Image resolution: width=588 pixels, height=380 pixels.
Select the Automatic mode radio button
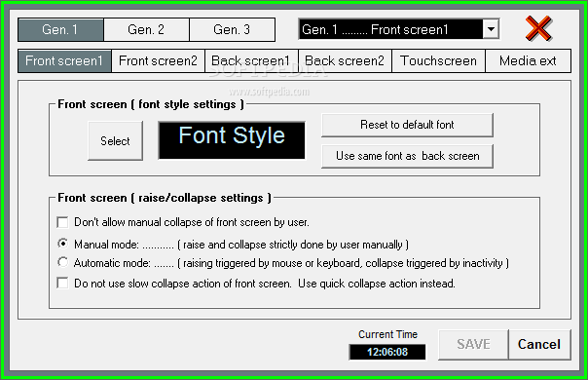(x=63, y=262)
